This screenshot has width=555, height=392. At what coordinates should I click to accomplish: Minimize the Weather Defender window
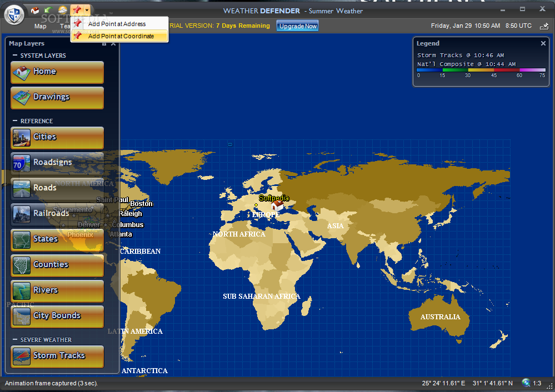(x=503, y=10)
